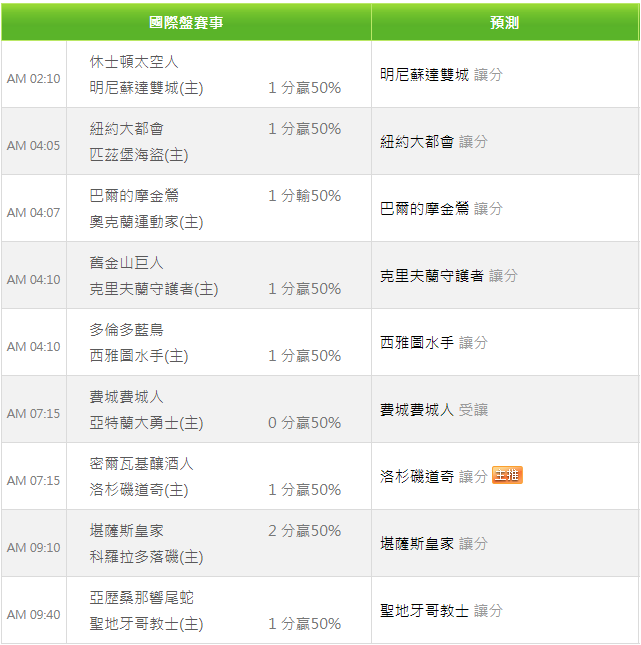The width and height of the screenshot is (641, 645).
Task: Select team 多倫多藍鳥
Action: (127, 330)
